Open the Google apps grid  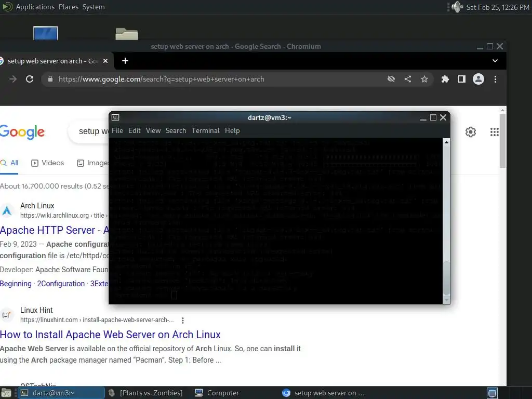[495, 131]
